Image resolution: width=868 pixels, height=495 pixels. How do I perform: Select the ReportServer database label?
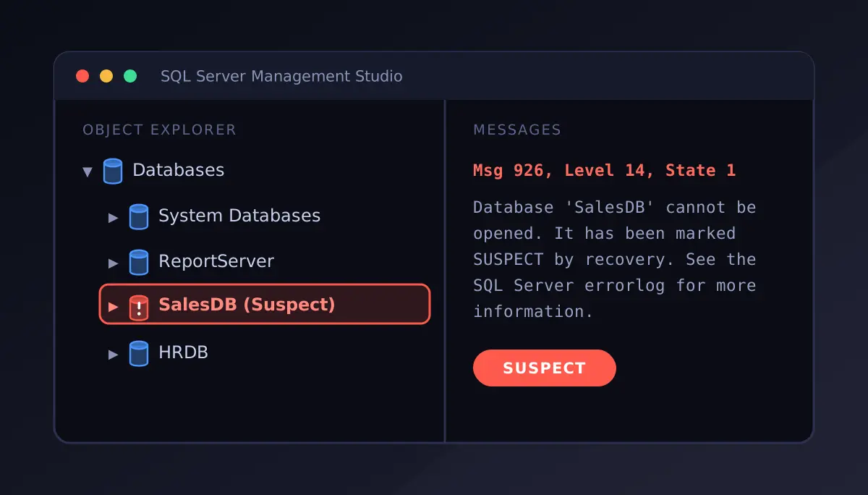(x=216, y=261)
